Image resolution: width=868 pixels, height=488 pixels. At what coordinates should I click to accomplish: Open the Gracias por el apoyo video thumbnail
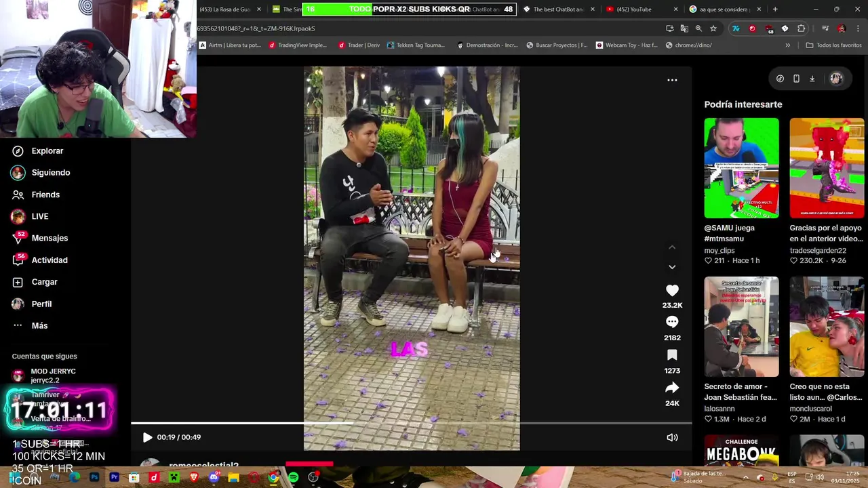(827, 168)
